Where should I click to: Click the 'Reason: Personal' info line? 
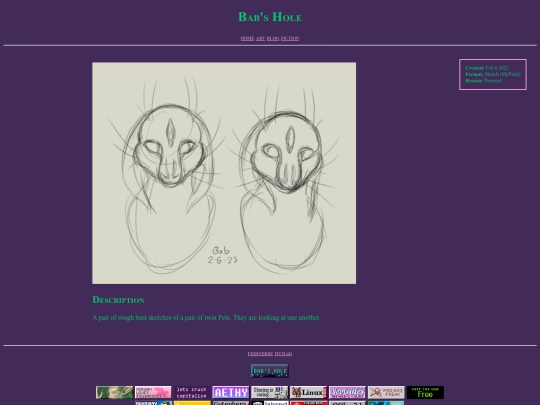[x=484, y=81]
